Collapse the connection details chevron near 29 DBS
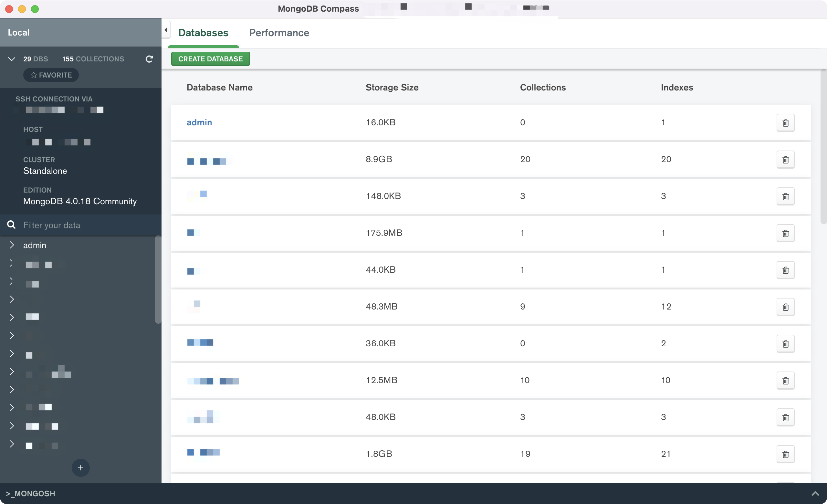Screen dimensions: 827x504 point(11,59)
